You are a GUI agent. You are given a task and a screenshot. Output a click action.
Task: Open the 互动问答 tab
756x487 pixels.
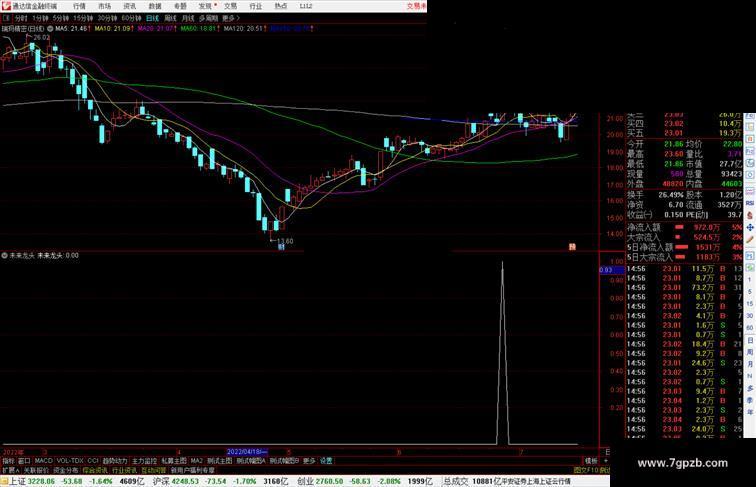(x=154, y=470)
